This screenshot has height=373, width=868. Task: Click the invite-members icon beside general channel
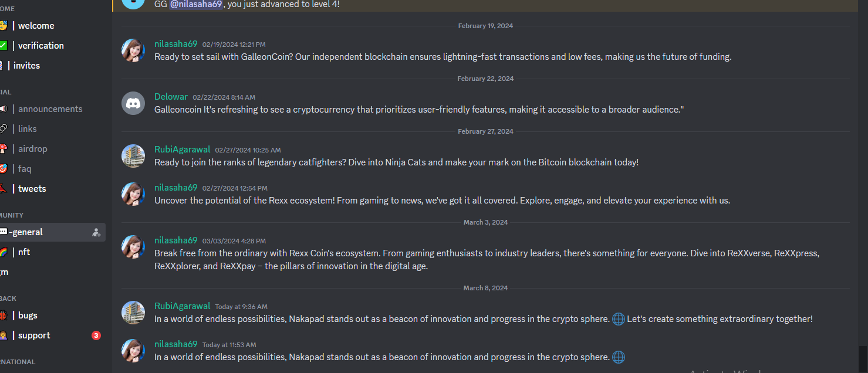coord(96,232)
